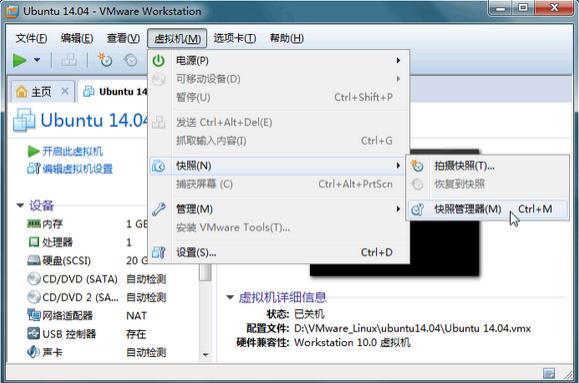Image resolution: width=579 pixels, height=383 pixels.
Task: Click the hard disk icon beside 硬盘(SCSI)
Action: [34, 261]
